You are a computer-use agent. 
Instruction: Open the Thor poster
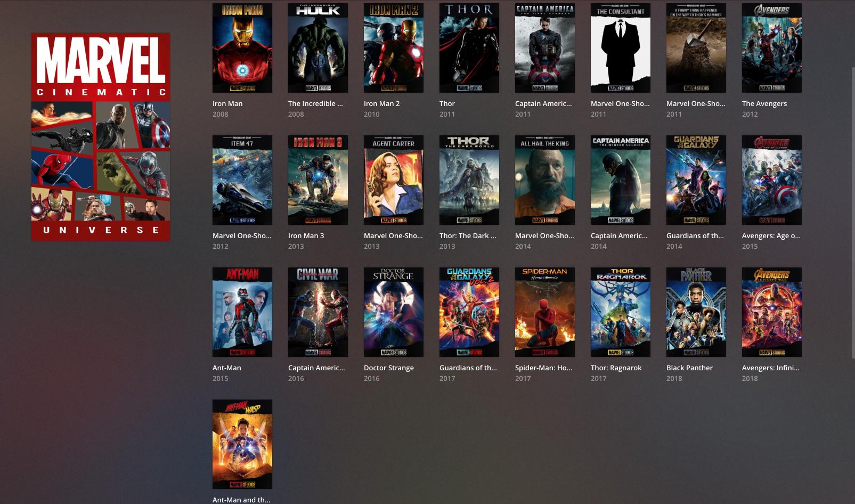point(469,47)
